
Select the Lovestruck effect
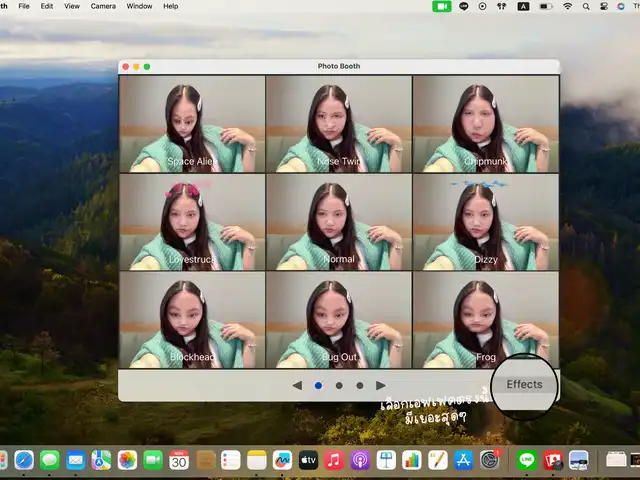(x=192, y=222)
